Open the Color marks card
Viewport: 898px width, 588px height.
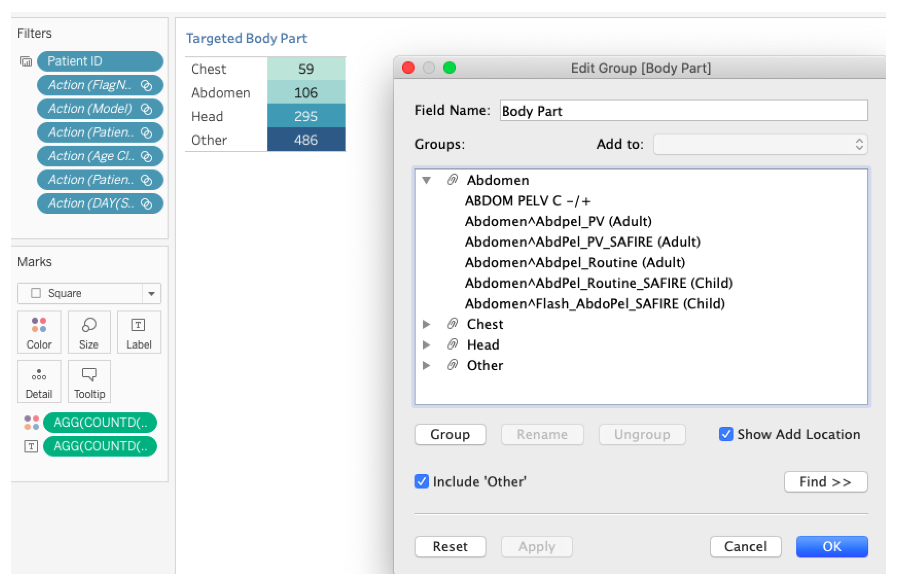39,333
